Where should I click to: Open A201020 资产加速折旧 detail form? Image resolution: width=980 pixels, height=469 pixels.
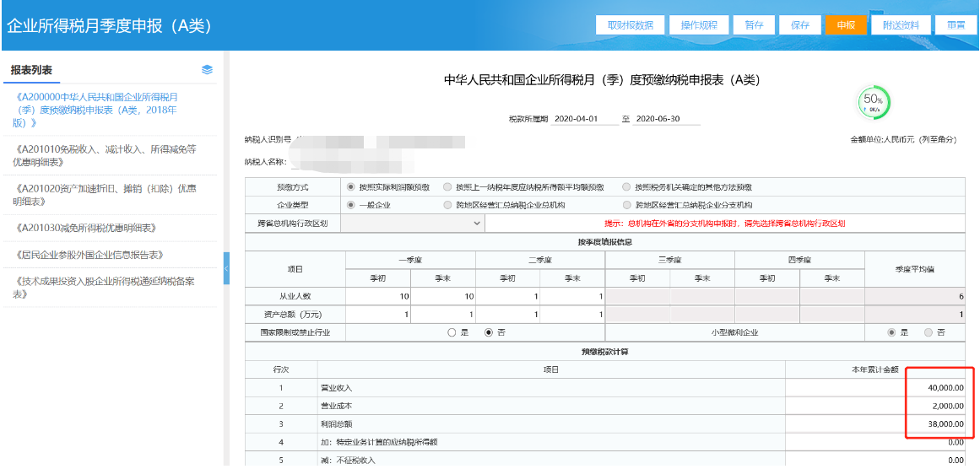[x=104, y=195]
